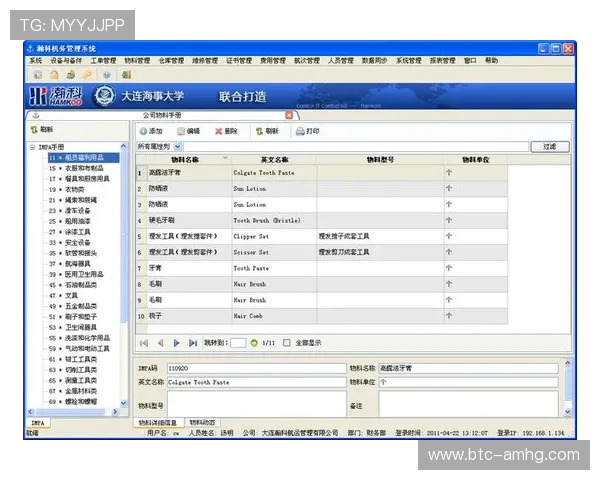The height and width of the screenshot is (480, 600).
Task: Open the 帮助 menu
Action: coord(491,60)
